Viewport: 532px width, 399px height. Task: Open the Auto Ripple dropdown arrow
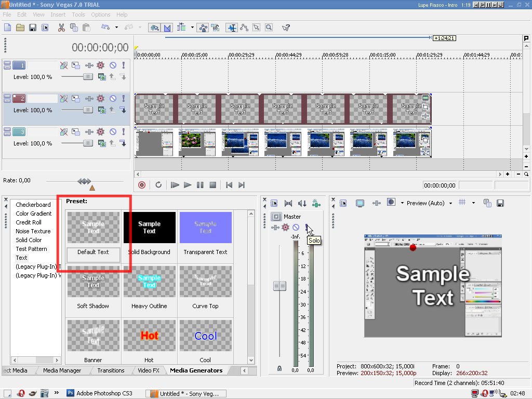(192, 28)
